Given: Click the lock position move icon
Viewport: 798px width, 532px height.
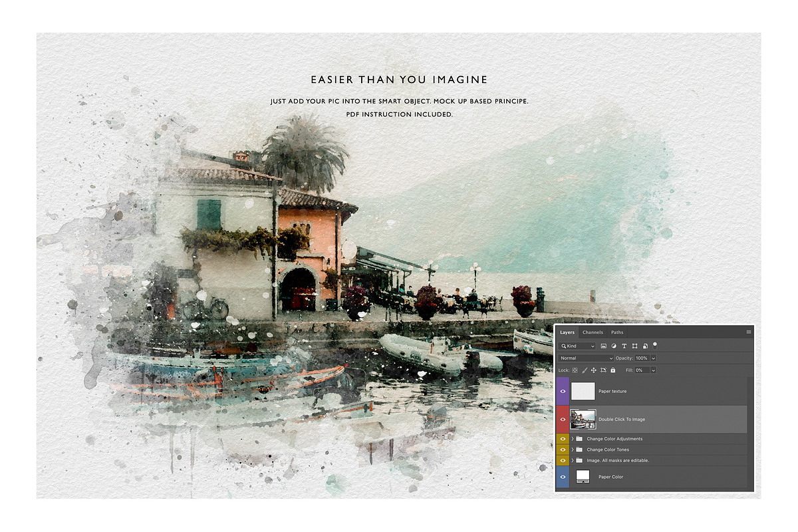Looking at the screenshot, I should point(594,370).
